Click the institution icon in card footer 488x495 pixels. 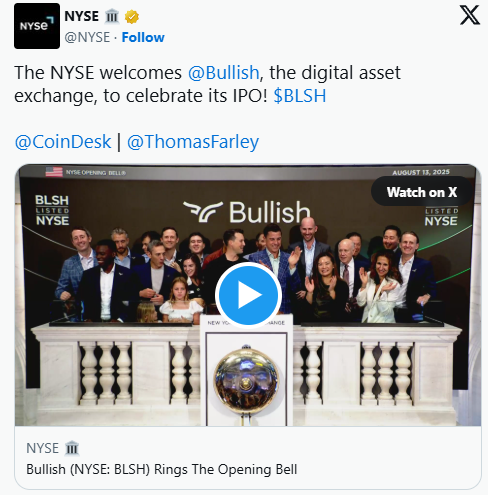72,448
